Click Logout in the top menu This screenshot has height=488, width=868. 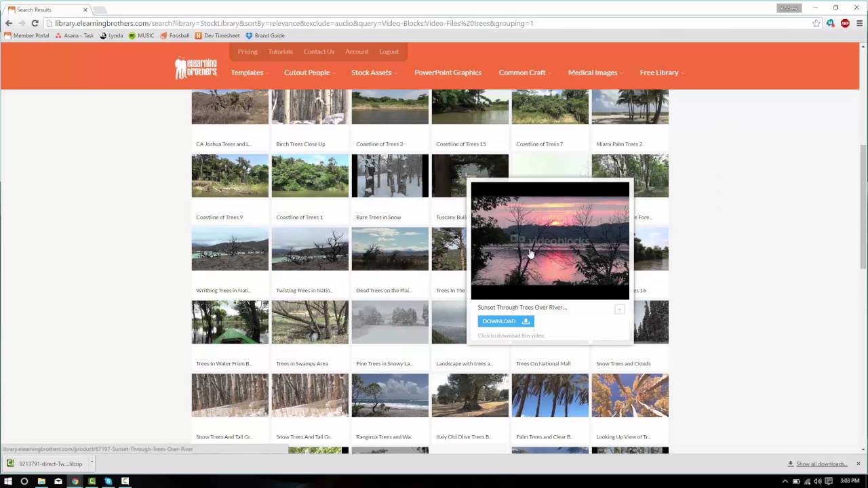coord(389,52)
